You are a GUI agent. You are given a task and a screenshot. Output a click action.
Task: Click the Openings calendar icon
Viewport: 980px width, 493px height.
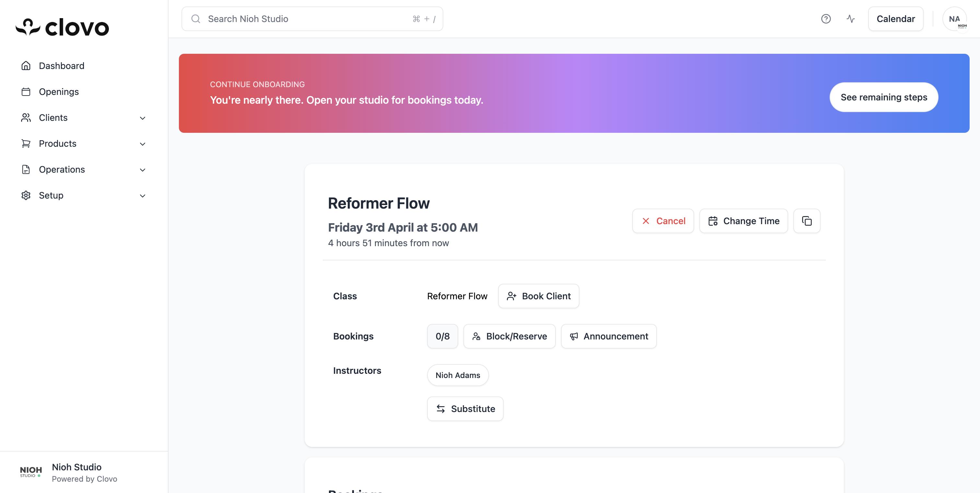26,92
